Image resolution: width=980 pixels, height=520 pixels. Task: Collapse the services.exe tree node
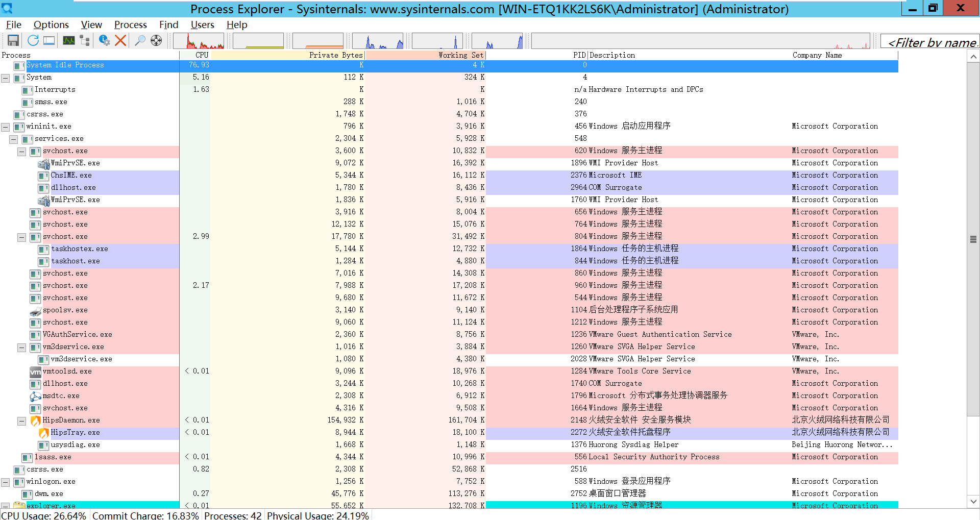point(13,139)
